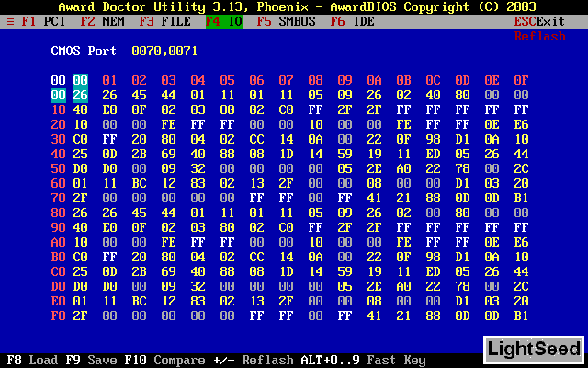The image size is (588, 368).
Task: Select value 09 in row 80
Action: coord(345,213)
